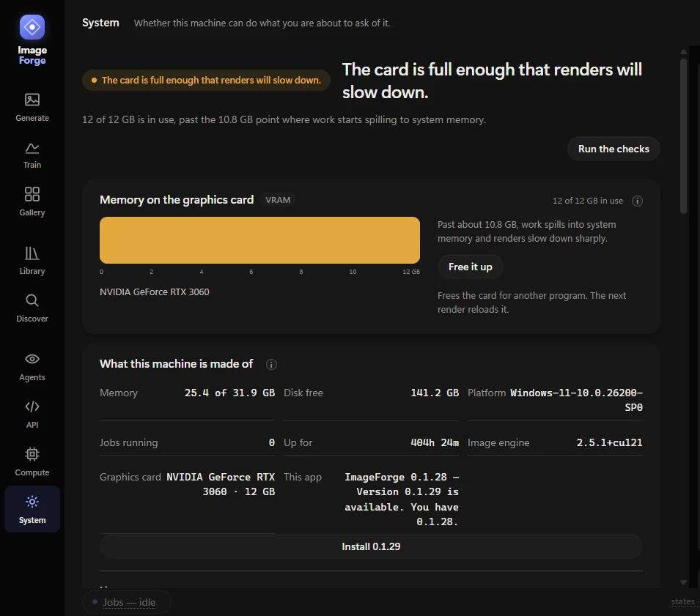Click the platform value 'Windows-11-10.0.26200-SP0'

pos(576,400)
